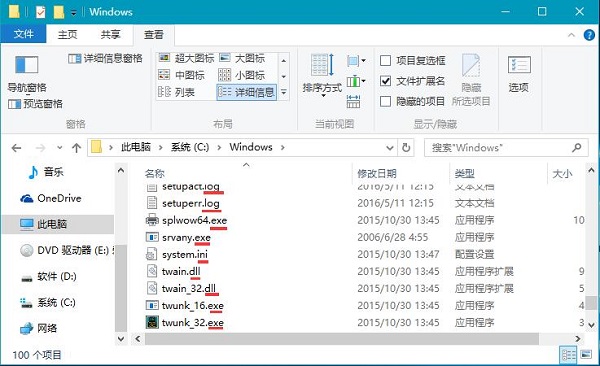The width and height of the screenshot is (600, 366).
Task: Select This PC in sidebar
Action: pyautogui.click(x=58, y=224)
